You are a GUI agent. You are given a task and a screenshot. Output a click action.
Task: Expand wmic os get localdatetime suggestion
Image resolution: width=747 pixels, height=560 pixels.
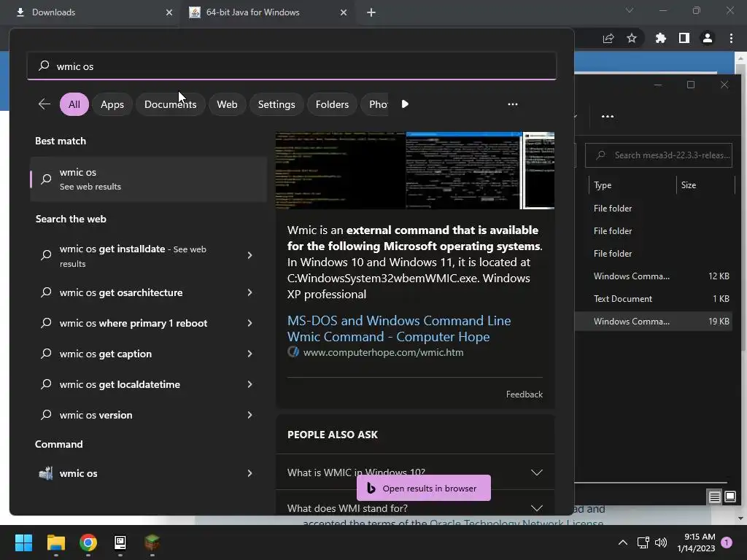[x=249, y=384]
